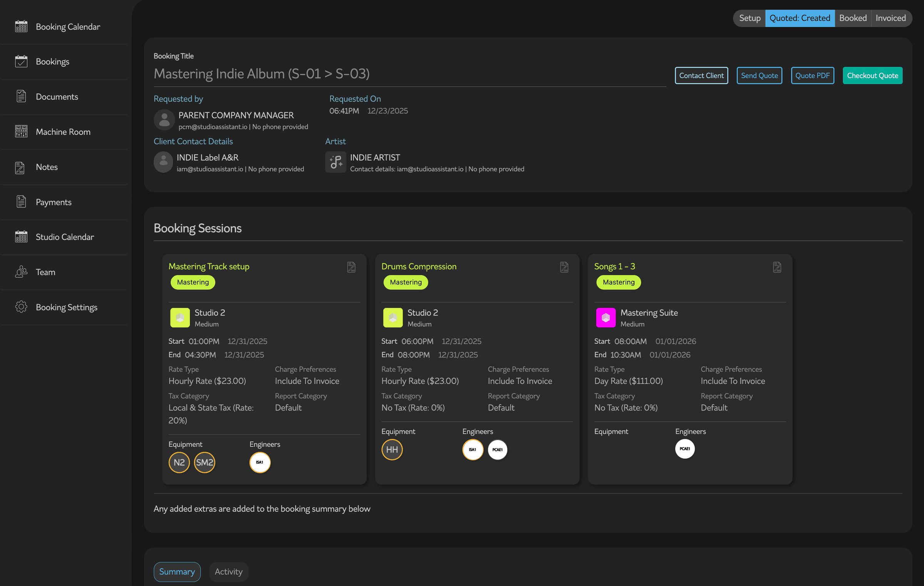Click the INDIE ARTIST music note icon
Screen dimensions: 924x586
click(x=336, y=162)
